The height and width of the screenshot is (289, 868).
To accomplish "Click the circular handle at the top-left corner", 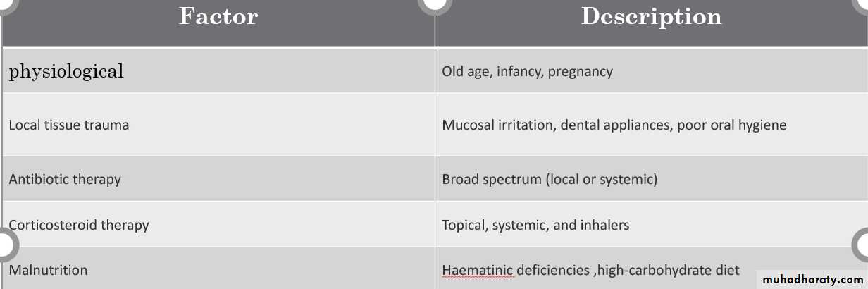I will click(6, 3).
